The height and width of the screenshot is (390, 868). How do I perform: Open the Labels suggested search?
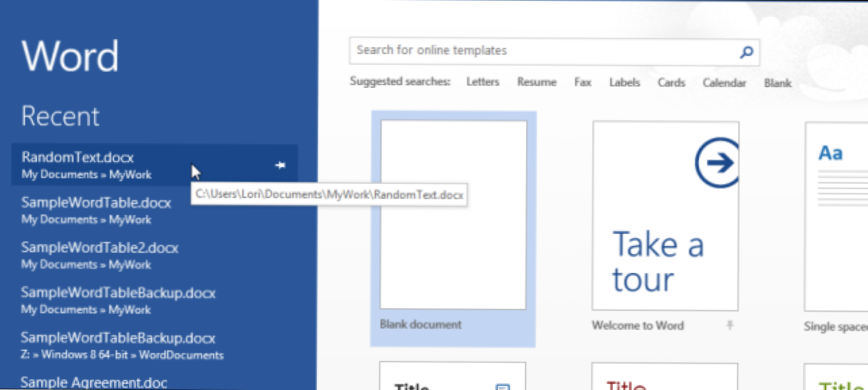click(x=624, y=82)
